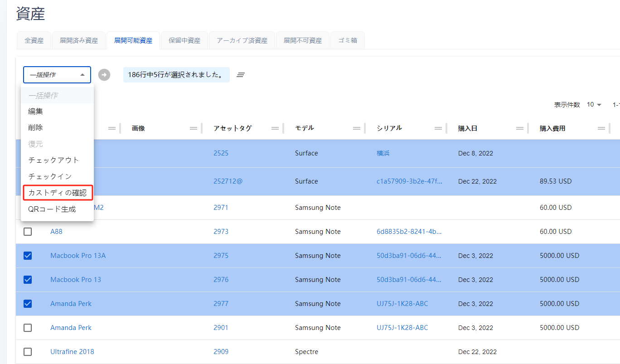
Task: Check the A88 row checkbox
Action: (x=28, y=232)
